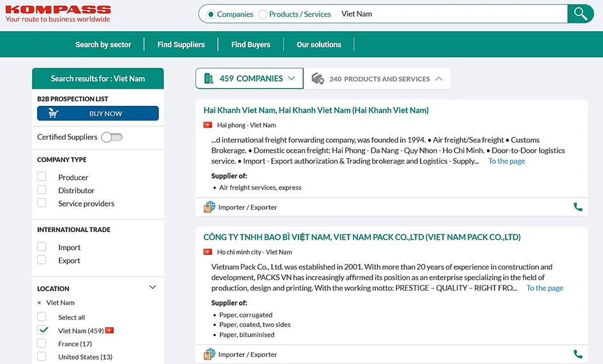The image size is (603, 364).
Task: Collapse the Location filter section
Action: (x=153, y=288)
